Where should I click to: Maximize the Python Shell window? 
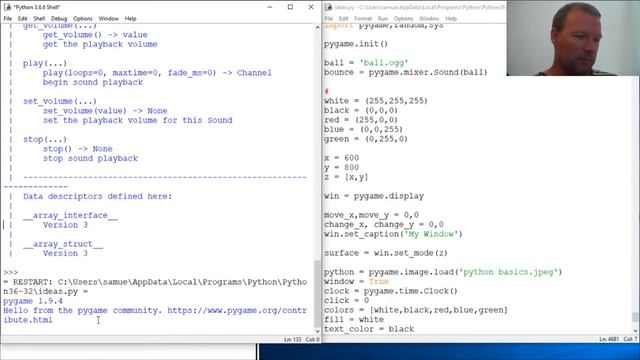290,7
